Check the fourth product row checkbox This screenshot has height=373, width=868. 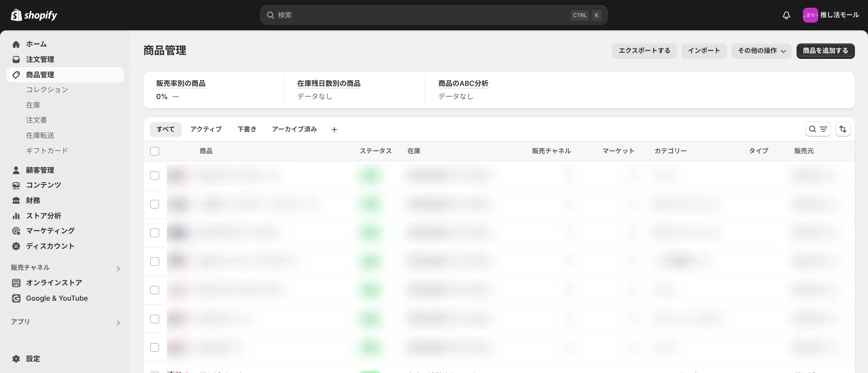[x=155, y=261]
